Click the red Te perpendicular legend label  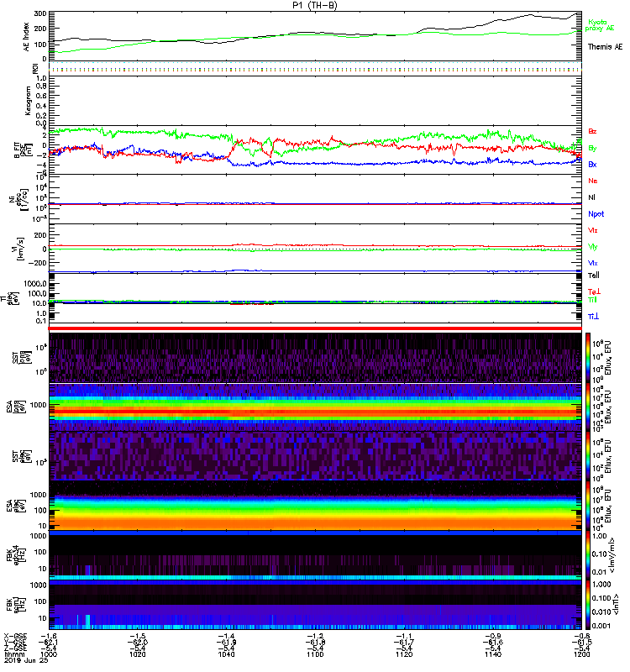coord(594,291)
